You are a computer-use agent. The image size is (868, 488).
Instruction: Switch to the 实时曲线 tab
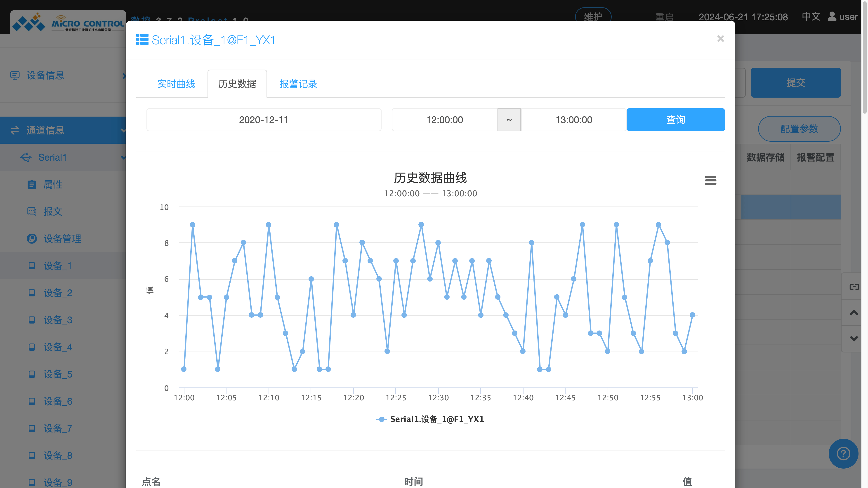pos(176,84)
